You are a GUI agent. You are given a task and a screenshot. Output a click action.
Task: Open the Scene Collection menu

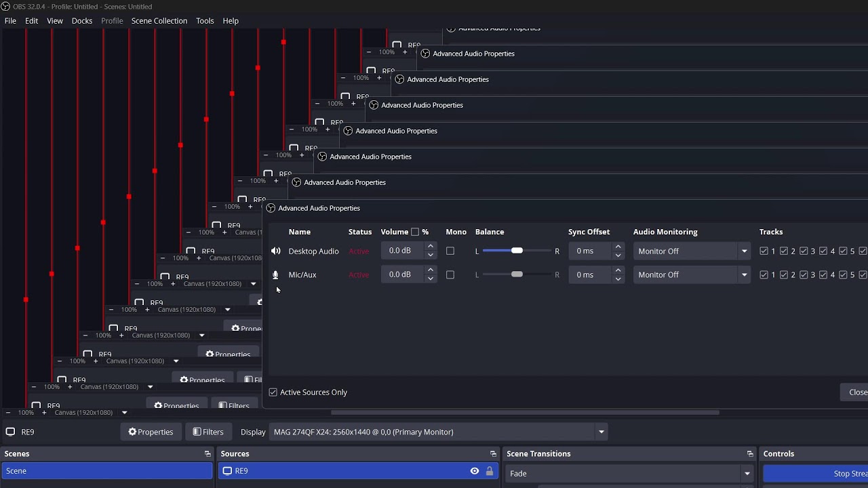pos(159,21)
